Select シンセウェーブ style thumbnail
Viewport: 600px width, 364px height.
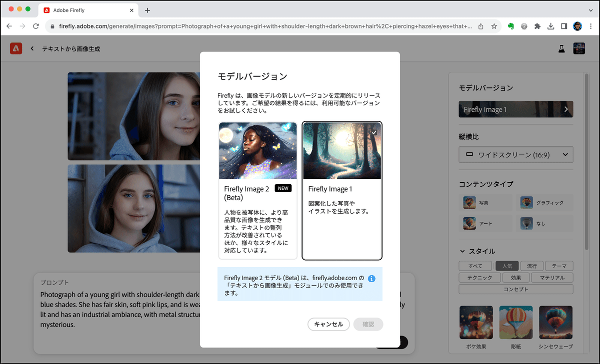click(x=555, y=323)
